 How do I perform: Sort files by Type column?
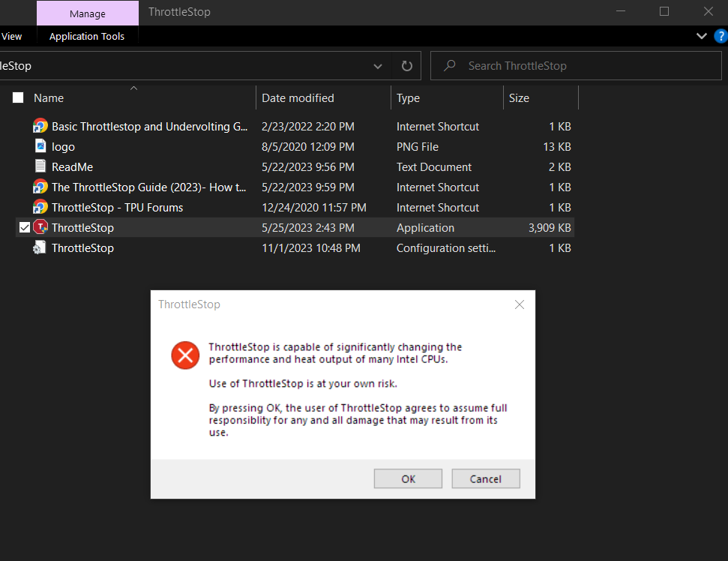[408, 98]
